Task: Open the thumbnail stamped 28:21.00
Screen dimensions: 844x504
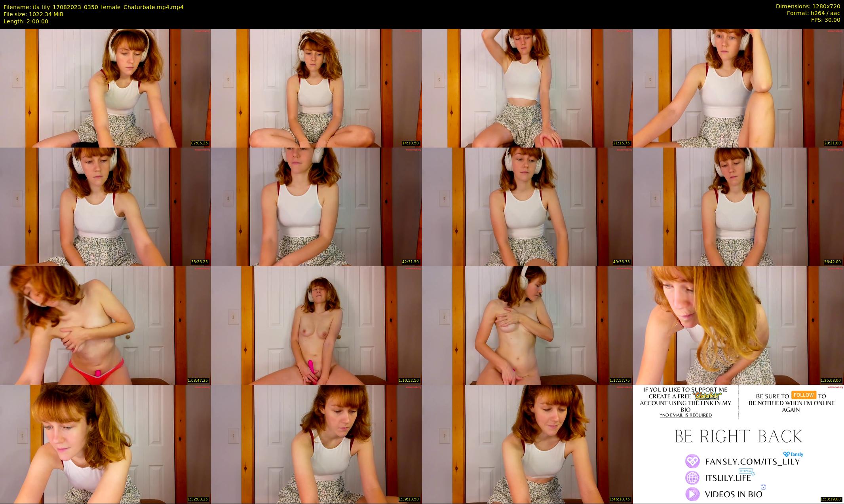Action: tap(738, 88)
